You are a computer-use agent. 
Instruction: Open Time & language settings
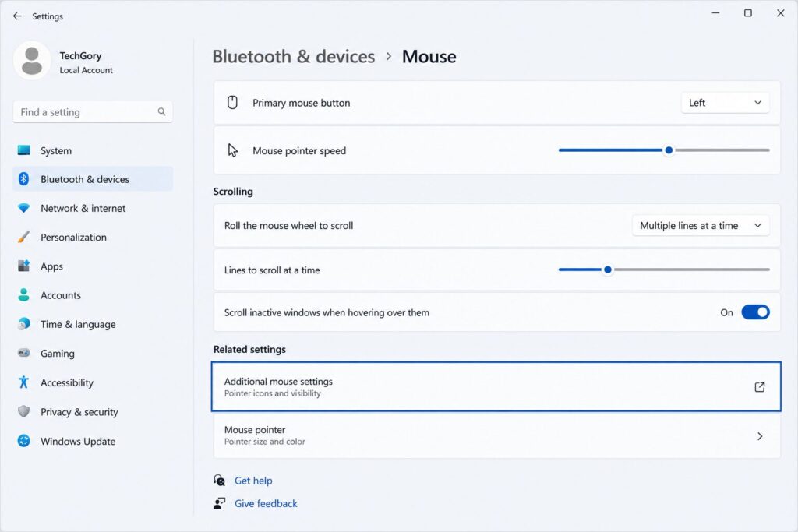coord(93,324)
